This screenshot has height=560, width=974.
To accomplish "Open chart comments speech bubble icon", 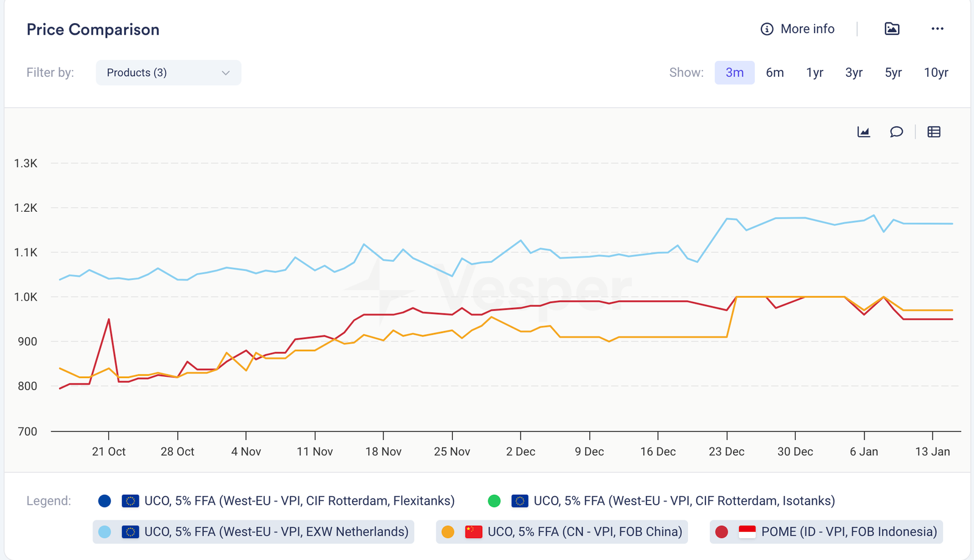I will pos(896,132).
